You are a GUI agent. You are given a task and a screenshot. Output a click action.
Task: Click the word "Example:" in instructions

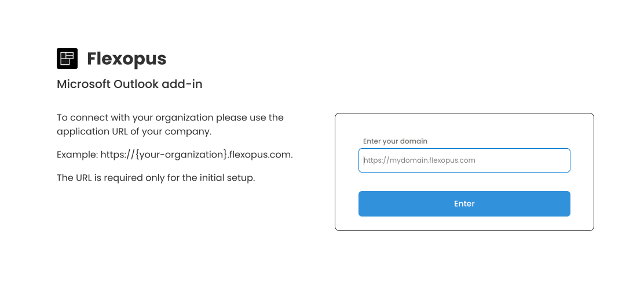tap(77, 155)
